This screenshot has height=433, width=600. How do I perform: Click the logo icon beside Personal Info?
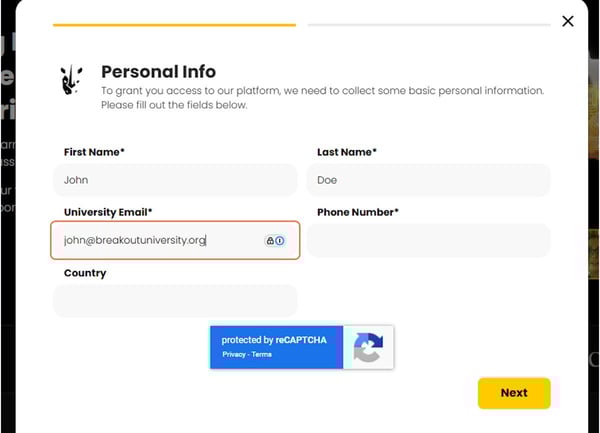72,81
